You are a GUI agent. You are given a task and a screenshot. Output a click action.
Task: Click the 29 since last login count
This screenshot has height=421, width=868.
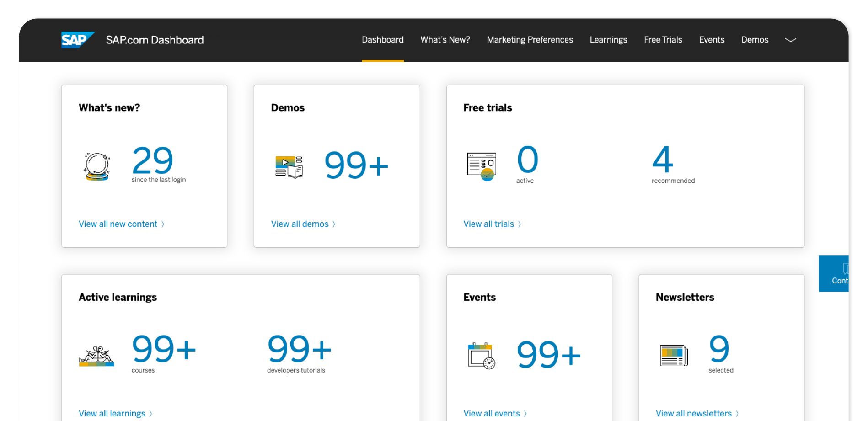coord(153,160)
